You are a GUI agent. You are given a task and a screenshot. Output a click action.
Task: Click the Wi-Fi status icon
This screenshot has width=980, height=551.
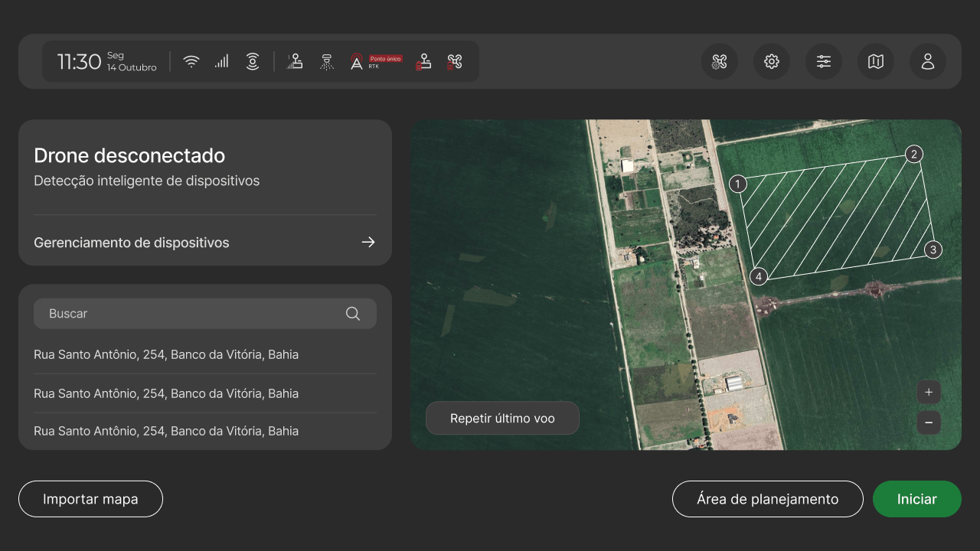[191, 62]
